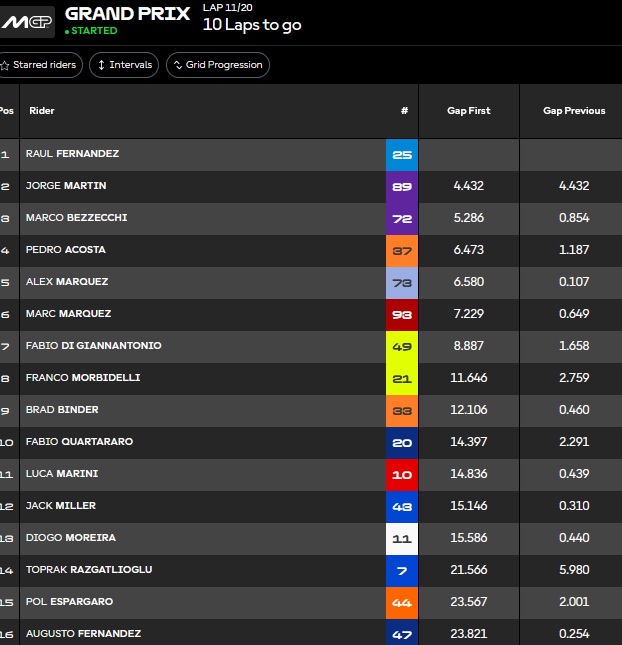Click rider name Franco Morbidelli

83,378
